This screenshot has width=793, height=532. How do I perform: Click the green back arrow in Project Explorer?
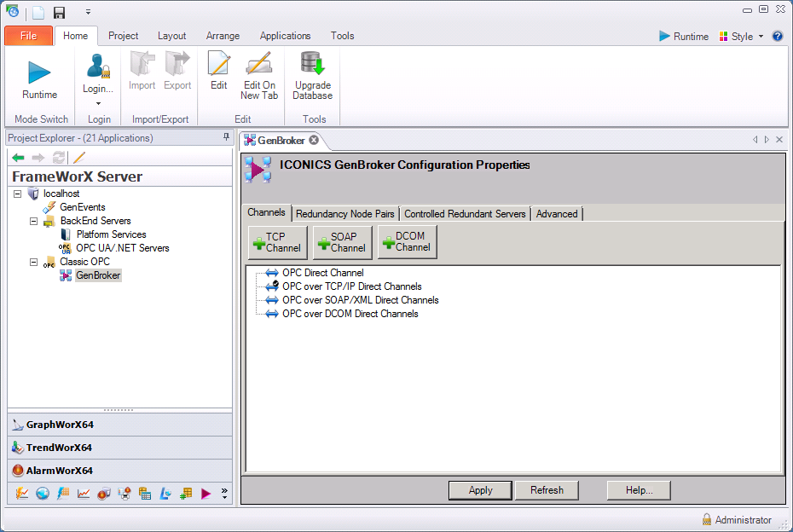[x=18, y=157]
